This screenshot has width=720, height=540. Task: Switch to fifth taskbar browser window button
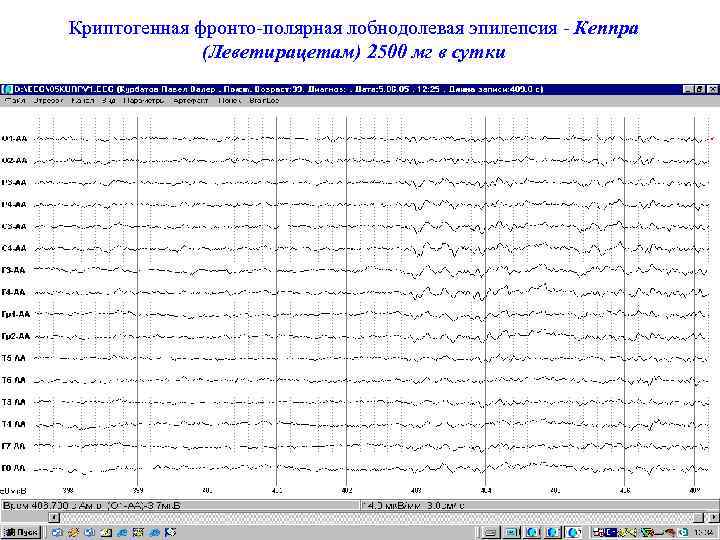[x=574, y=532]
